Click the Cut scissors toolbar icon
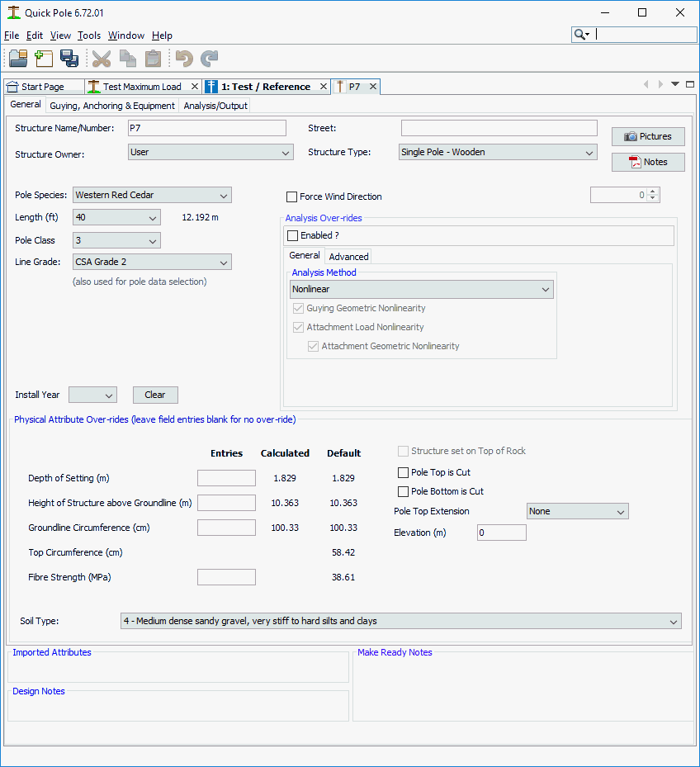The height and width of the screenshot is (767, 700). click(102, 59)
